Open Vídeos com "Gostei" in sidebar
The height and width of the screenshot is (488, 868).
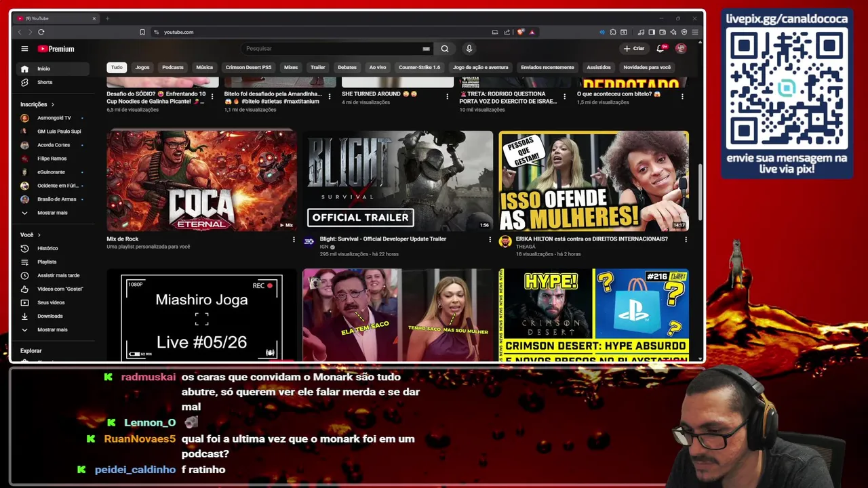tap(53, 289)
